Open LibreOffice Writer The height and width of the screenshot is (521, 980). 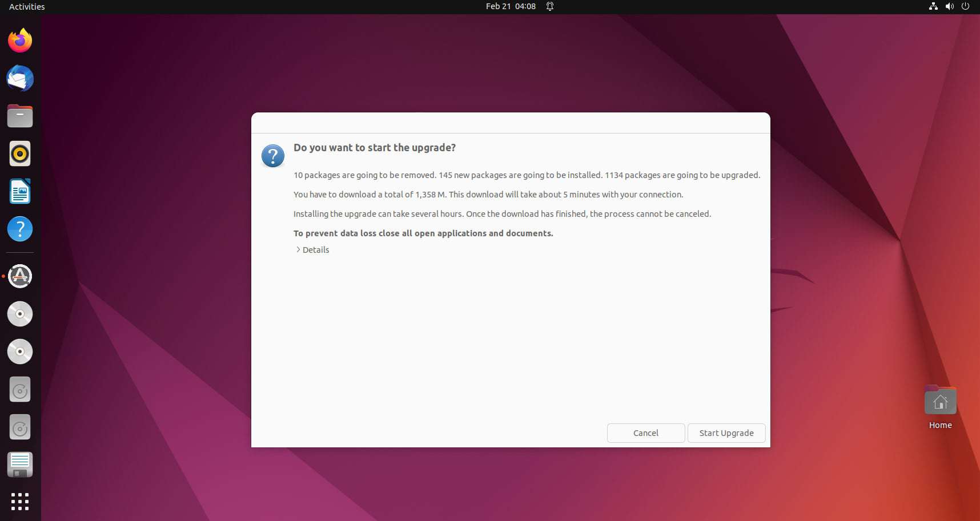[19, 191]
